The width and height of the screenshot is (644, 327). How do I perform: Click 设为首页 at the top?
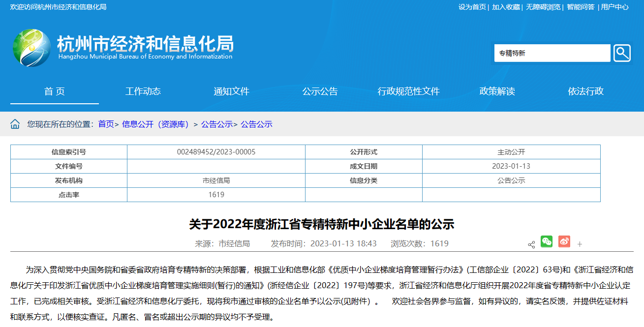point(474,8)
